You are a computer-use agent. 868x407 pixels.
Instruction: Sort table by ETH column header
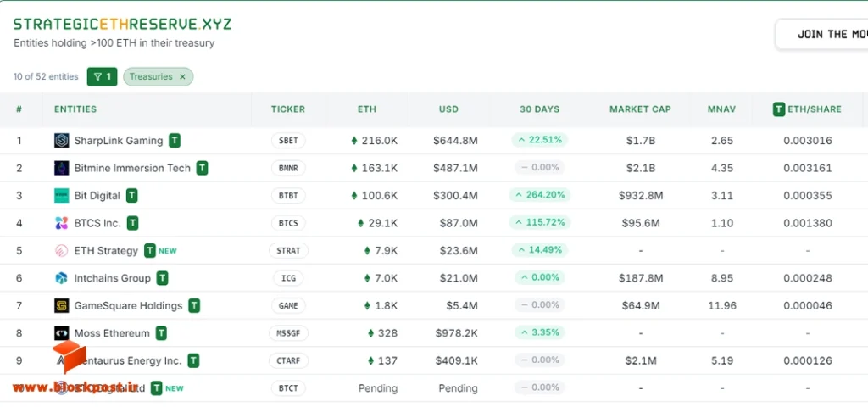[x=366, y=109]
